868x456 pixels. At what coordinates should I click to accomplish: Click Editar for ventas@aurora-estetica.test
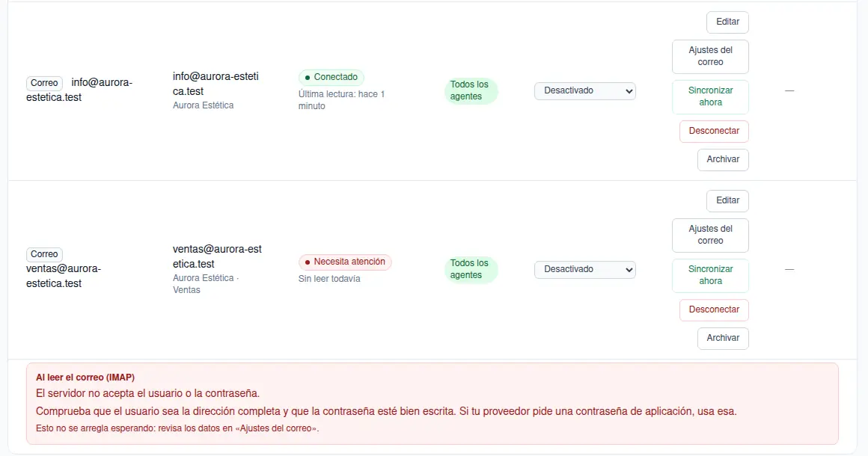coord(727,200)
